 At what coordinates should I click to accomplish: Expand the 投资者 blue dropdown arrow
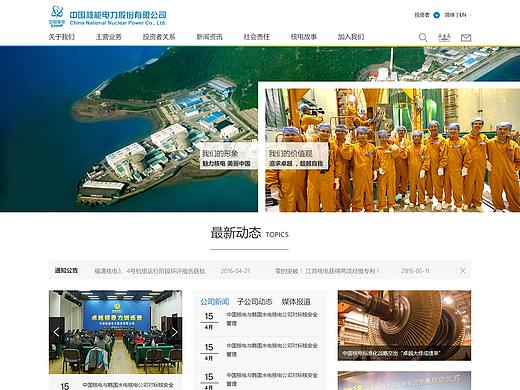(436, 15)
